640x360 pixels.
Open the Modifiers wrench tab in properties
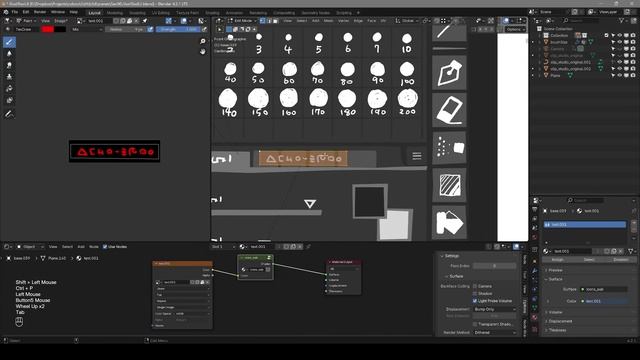(535, 271)
